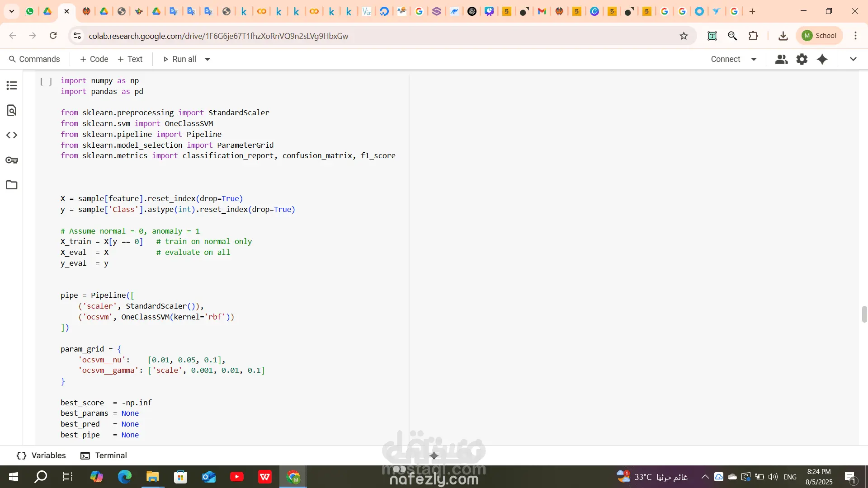Add a new Text cell

[x=130, y=59]
